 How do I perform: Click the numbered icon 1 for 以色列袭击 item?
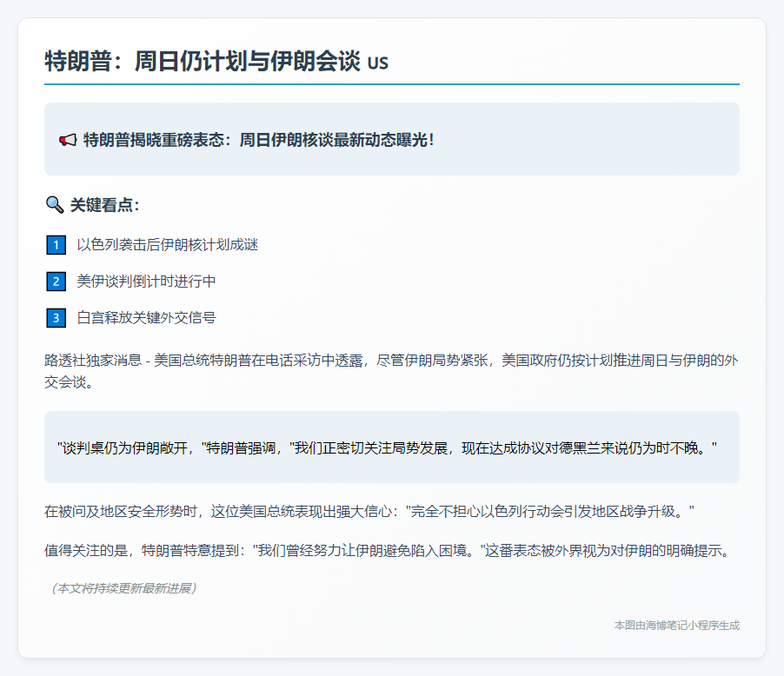[56, 245]
